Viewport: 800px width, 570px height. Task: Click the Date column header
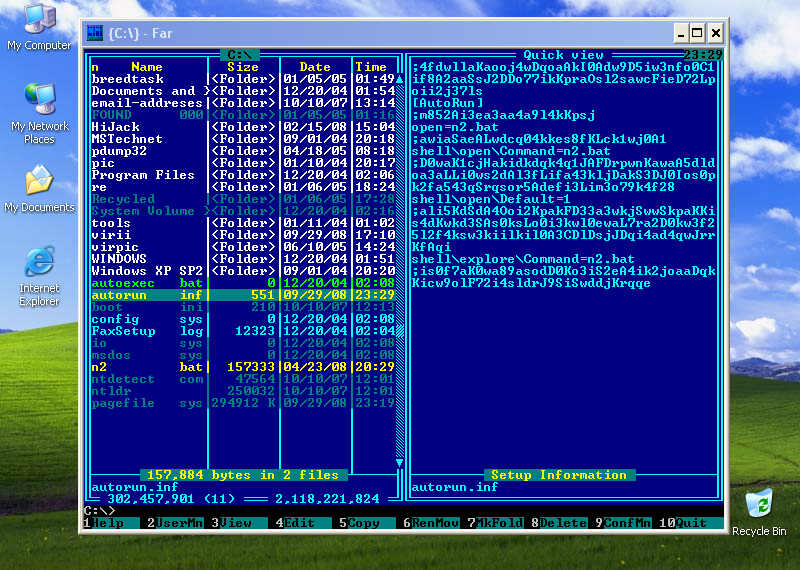[x=315, y=67]
